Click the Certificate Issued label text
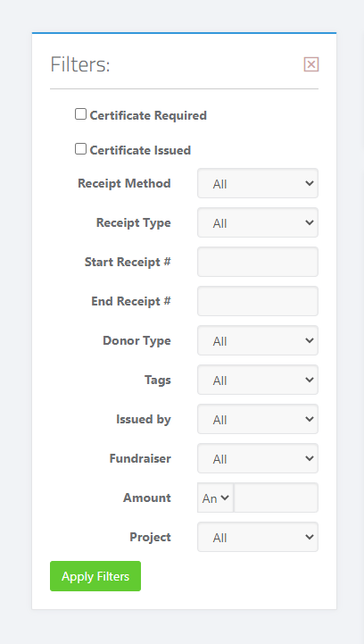 coord(140,150)
